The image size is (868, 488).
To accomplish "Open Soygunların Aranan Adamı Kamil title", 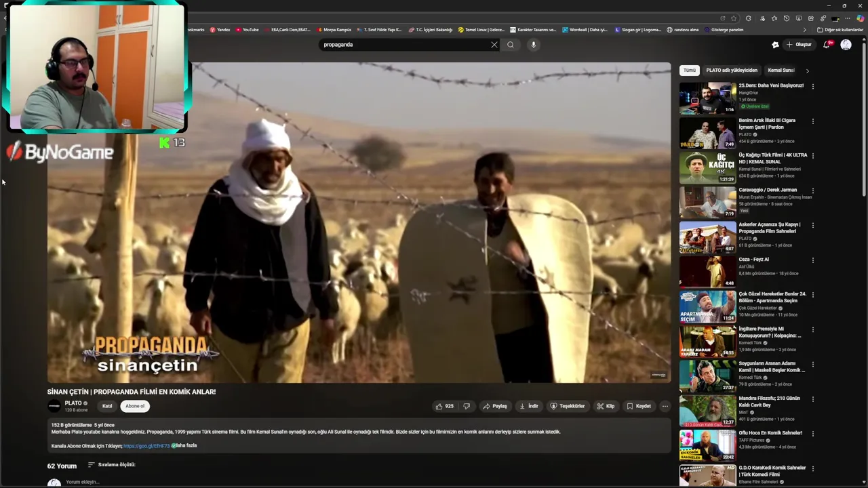I will coord(772,367).
